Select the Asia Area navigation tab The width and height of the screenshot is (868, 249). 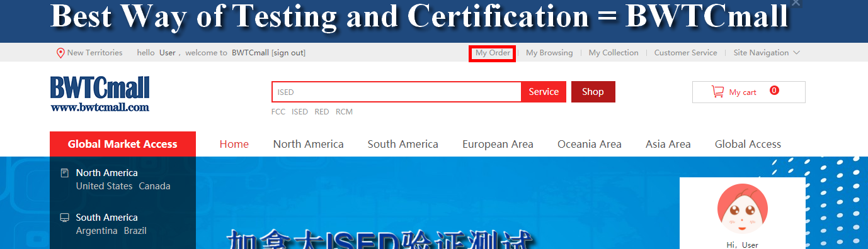point(668,144)
